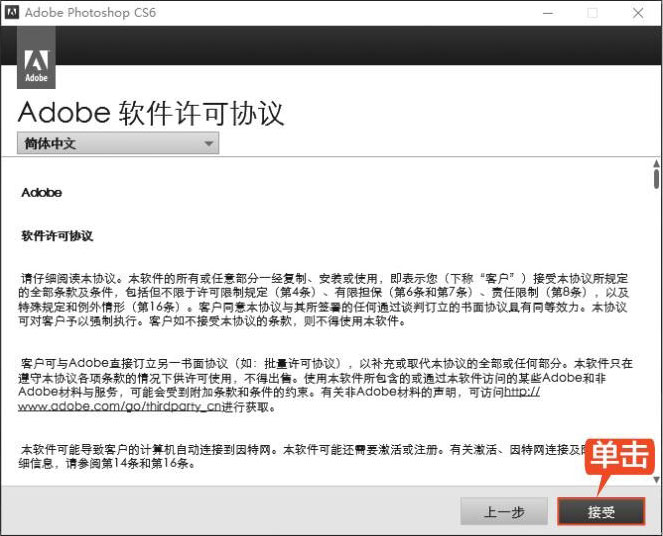Click the 'Adobe 软件许可协议' page heading

coord(151,112)
